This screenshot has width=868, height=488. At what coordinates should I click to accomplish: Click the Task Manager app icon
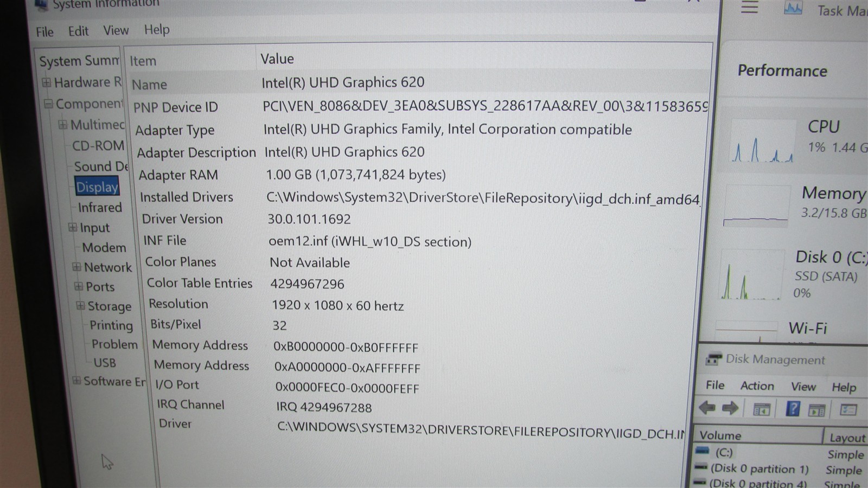coord(793,8)
